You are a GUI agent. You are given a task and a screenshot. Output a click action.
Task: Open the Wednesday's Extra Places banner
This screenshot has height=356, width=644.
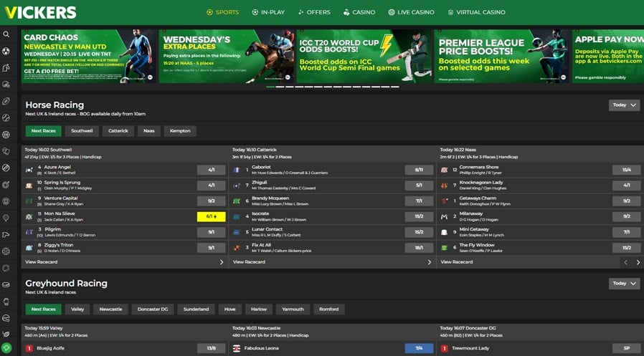(227, 56)
